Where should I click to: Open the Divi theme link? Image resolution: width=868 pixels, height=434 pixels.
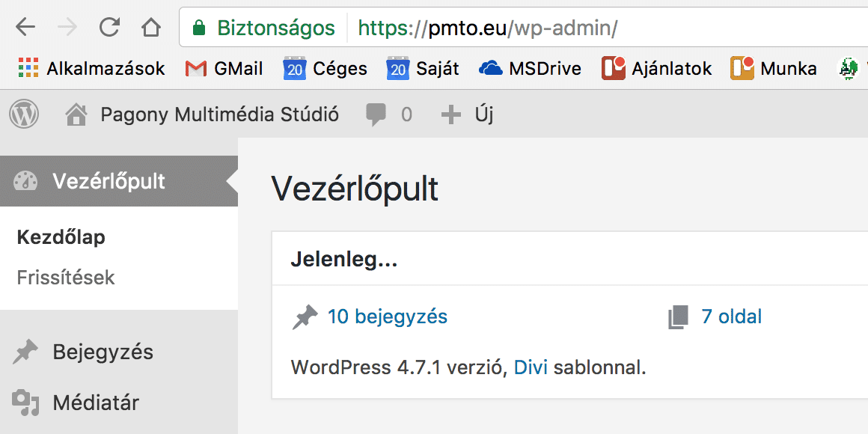531,367
